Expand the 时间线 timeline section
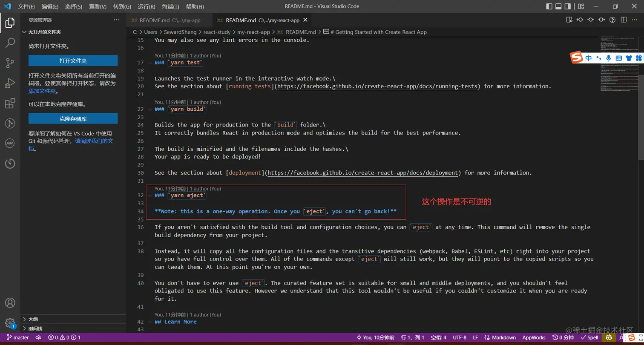 coord(73,328)
